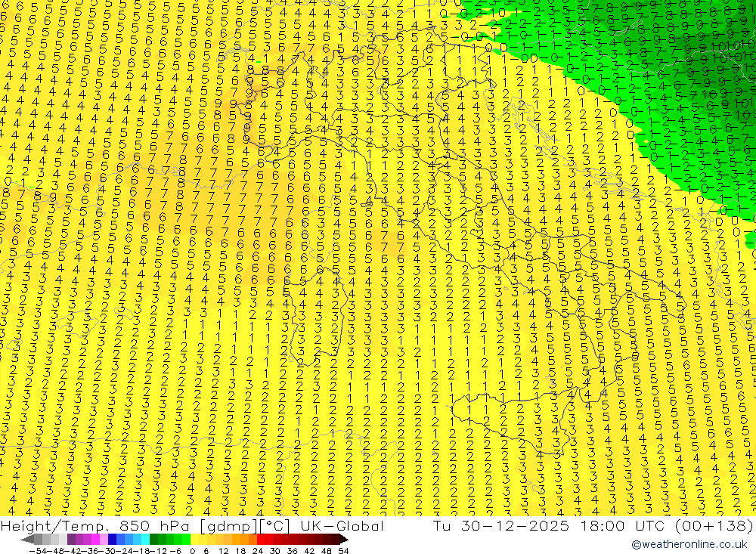Image resolution: width=756 pixels, height=554 pixels.
Task: Click the '[°C]' unit label in title
Action: (276, 526)
